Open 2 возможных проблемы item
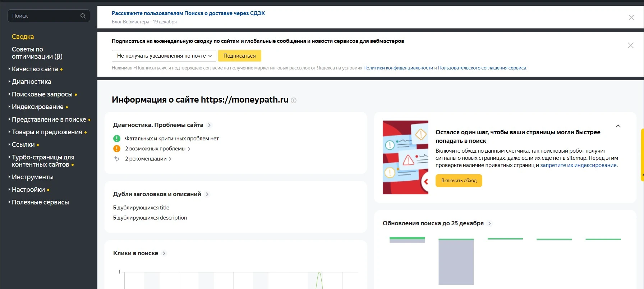The width and height of the screenshot is (644, 289). click(157, 149)
